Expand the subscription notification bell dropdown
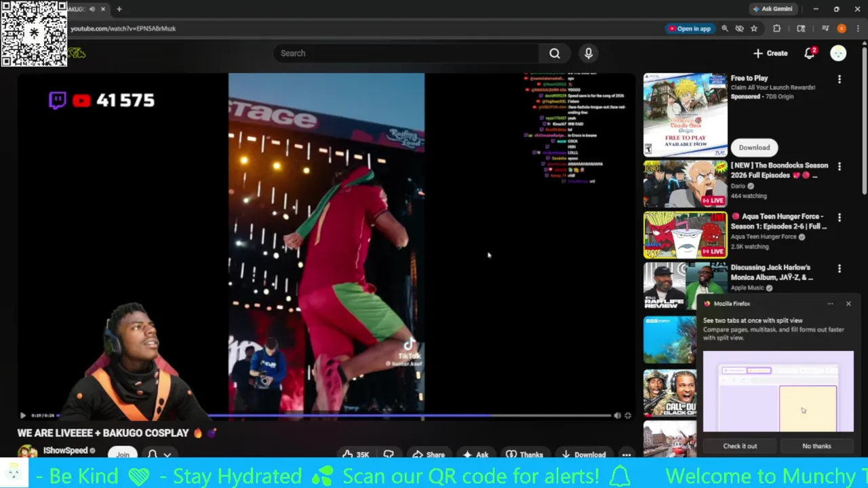Screen dimensions: 868x488 tap(159, 454)
